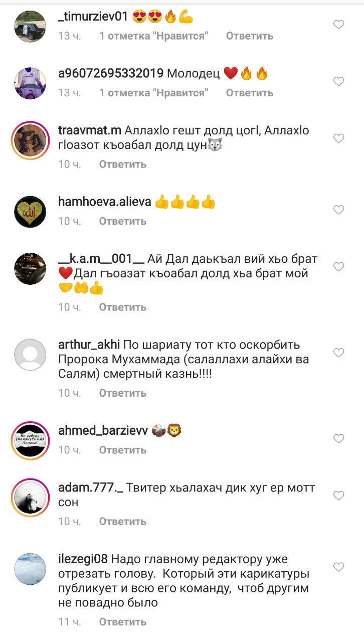The image size is (364, 642).
Task: Open the __k.a.m__001__ username profile
Action: [102, 259]
